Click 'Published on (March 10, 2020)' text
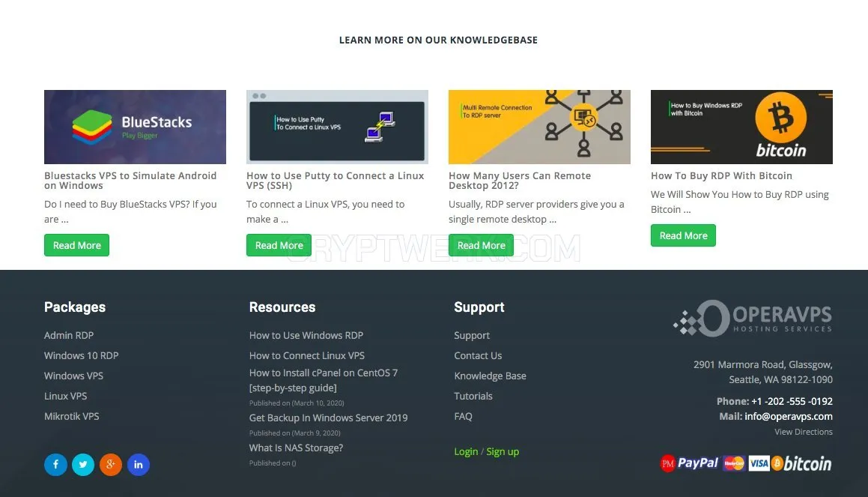The width and height of the screenshot is (868, 497). (297, 403)
